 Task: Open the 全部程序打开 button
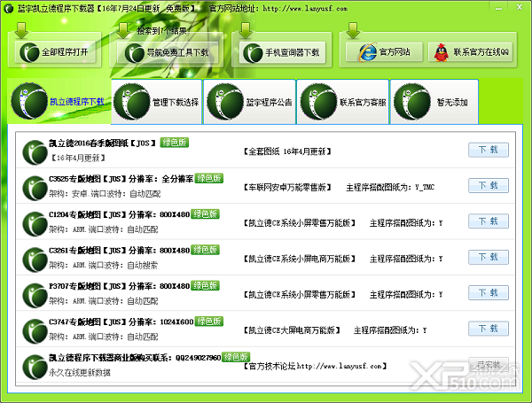[55, 52]
